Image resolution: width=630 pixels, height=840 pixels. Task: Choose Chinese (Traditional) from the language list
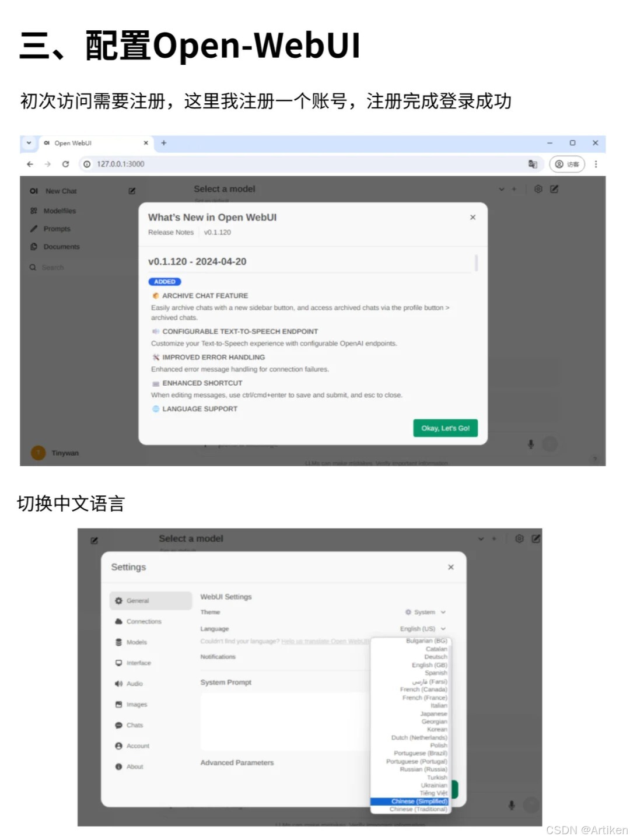click(411, 809)
